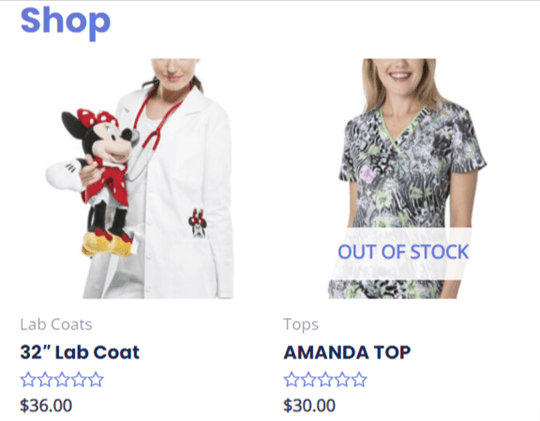The width and height of the screenshot is (540, 421).
Task: Click fifth star under 32" Lab Coat
Action: (96, 379)
